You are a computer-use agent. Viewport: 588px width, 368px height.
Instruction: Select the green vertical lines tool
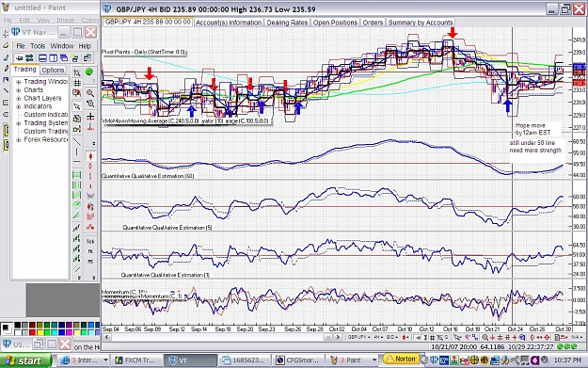(77, 184)
